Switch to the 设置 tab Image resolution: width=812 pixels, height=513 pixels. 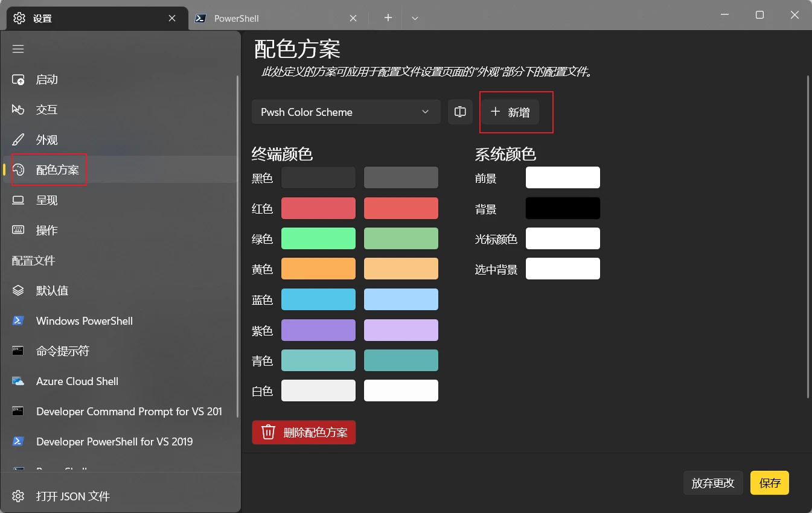click(x=97, y=18)
